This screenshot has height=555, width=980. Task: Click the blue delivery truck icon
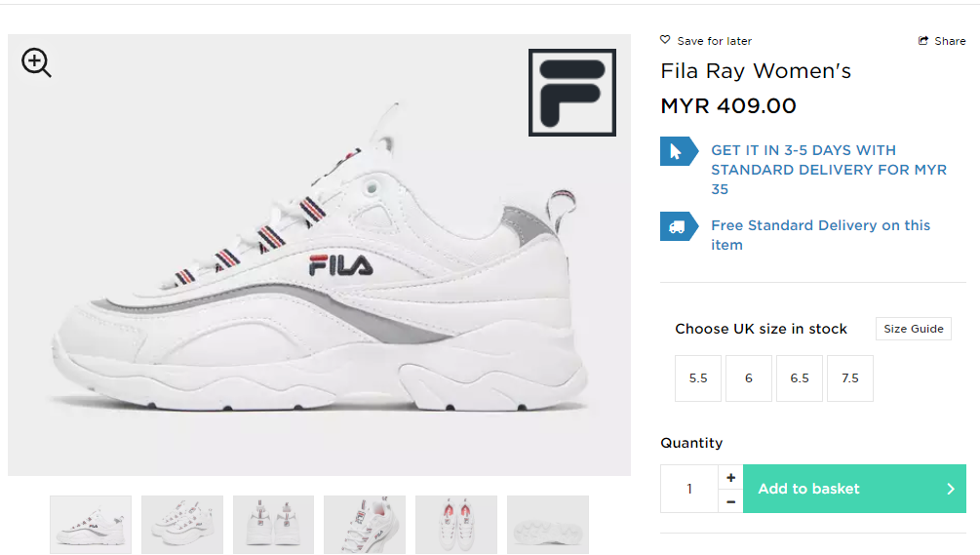(677, 226)
